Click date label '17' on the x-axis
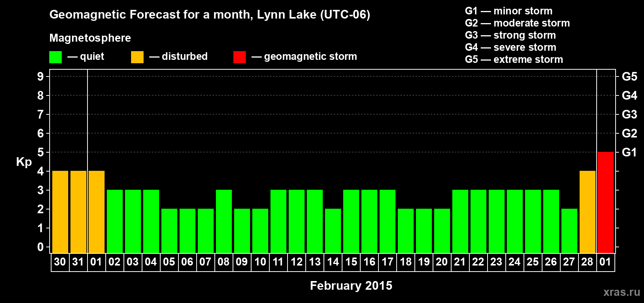The width and height of the screenshot is (644, 303). 387,262
